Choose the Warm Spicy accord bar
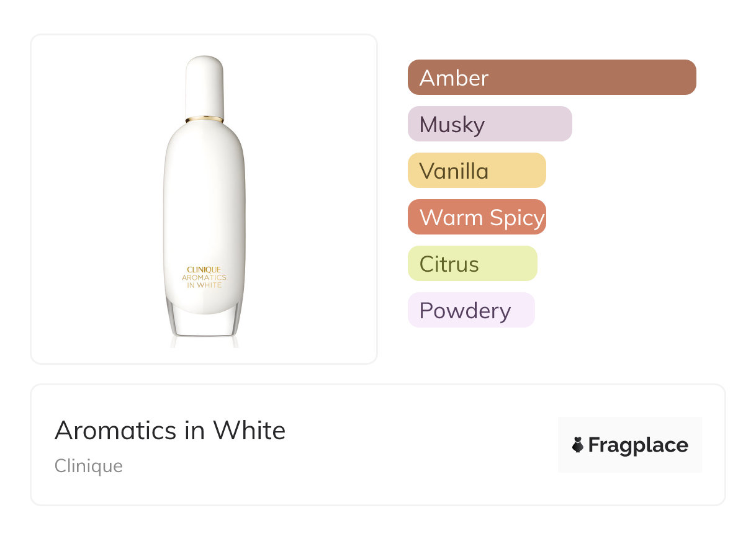The width and height of the screenshot is (756, 536). [477, 217]
